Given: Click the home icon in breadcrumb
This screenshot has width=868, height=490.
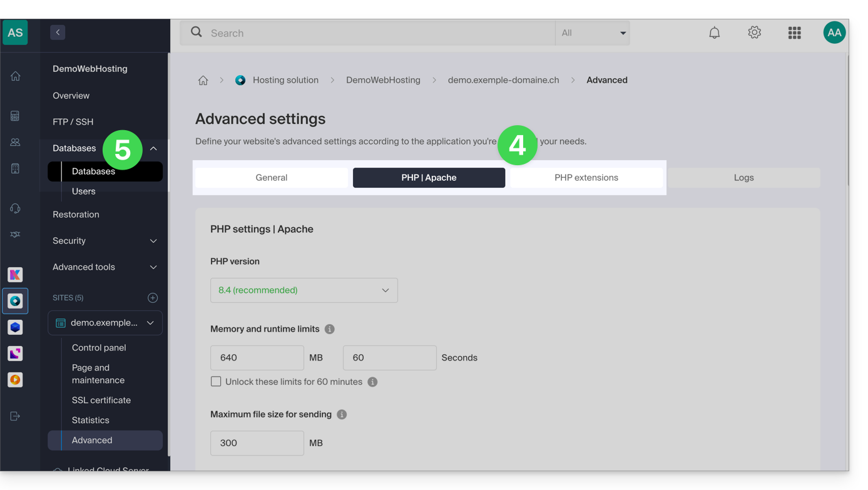Looking at the screenshot, I should pyautogui.click(x=203, y=80).
